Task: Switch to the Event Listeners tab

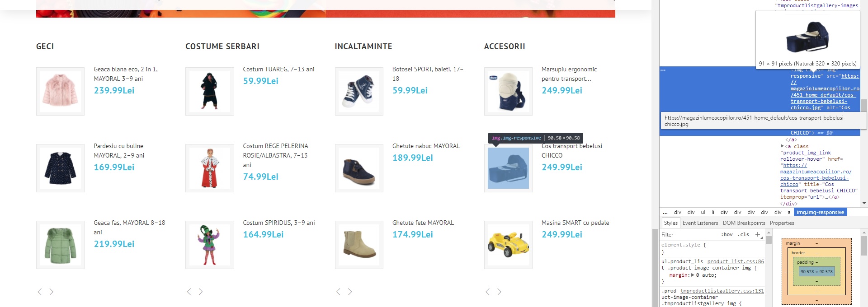Action: 700,223
